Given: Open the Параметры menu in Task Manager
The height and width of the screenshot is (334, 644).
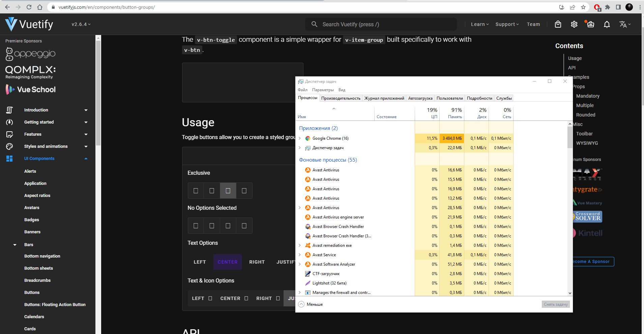Looking at the screenshot, I should click(323, 90).
